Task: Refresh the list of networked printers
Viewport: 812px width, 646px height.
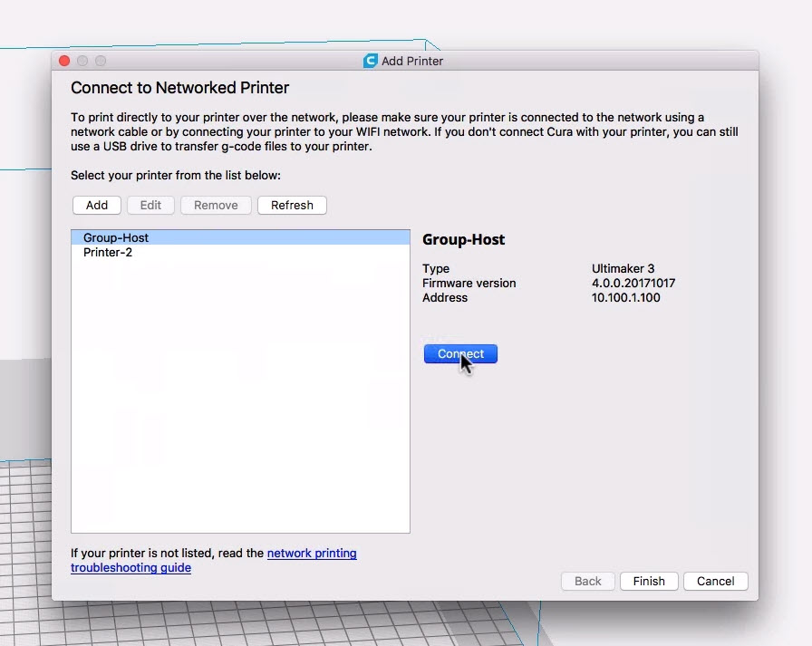Action: click(292, 205)
